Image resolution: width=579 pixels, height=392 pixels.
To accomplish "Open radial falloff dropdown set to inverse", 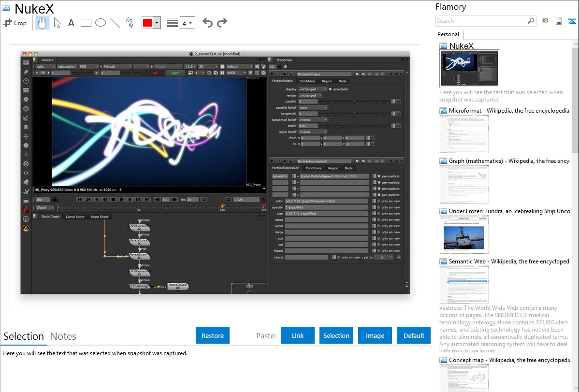I will 313,132.
